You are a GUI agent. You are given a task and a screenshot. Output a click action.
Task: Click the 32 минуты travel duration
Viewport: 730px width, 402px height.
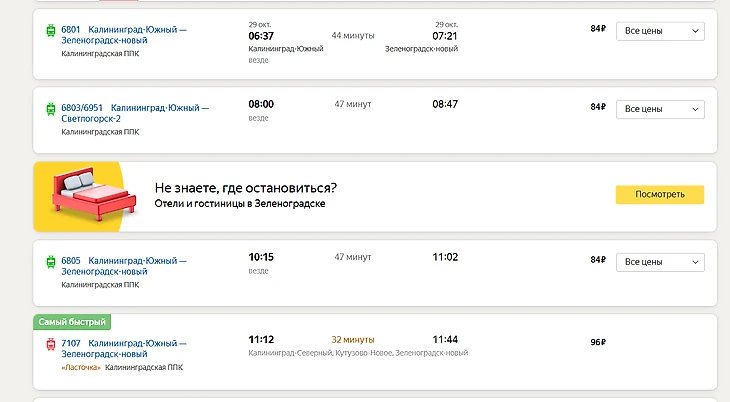coord(353,340)
